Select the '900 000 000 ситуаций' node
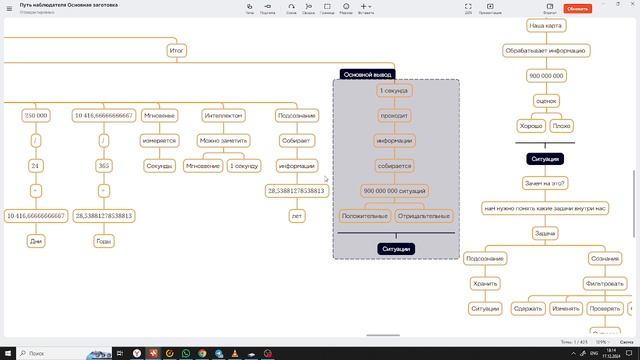Image resolution: width=640 pixels, height=360 pixels. tap(394, 191)
